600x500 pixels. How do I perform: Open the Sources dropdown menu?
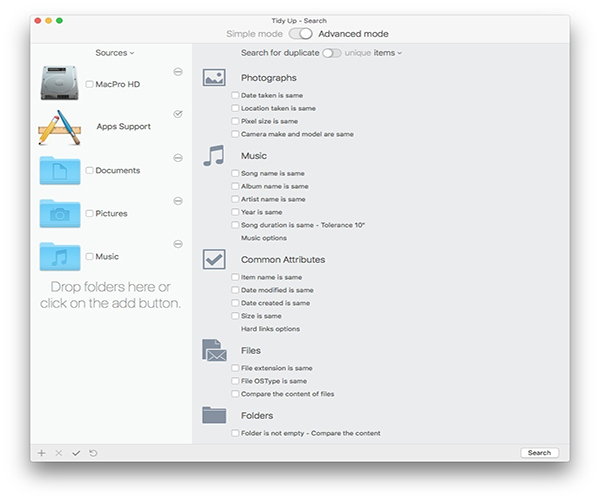click(x=115, y=53)
